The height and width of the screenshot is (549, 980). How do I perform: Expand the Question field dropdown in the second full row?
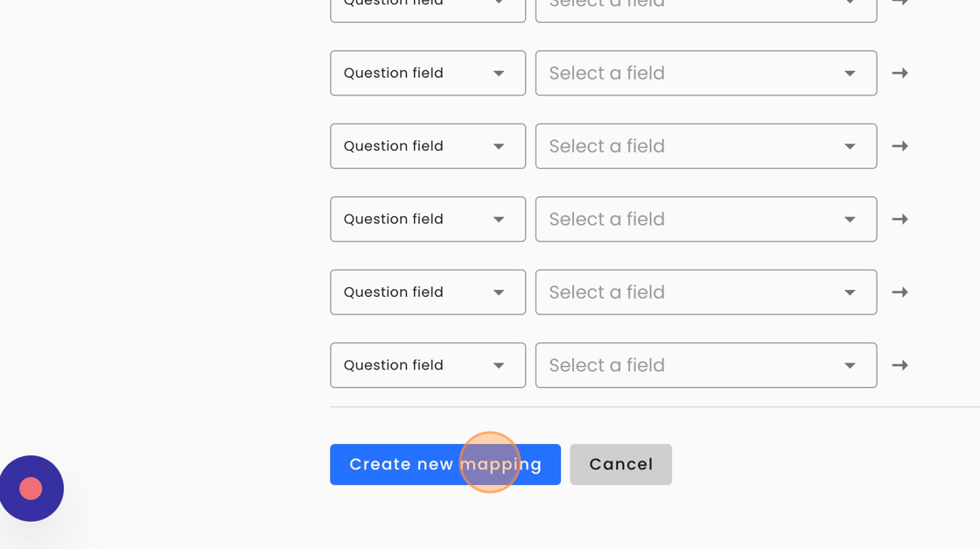427,146
